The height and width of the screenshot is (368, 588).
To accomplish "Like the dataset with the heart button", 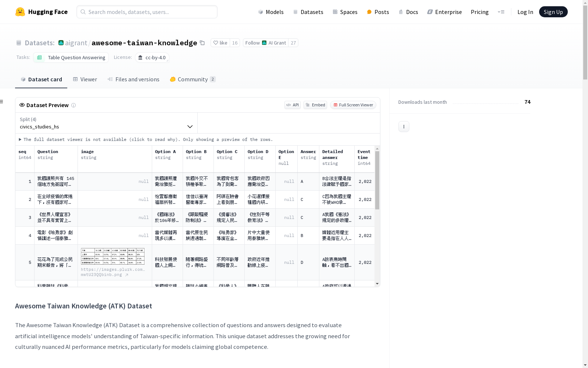I will click(x=220, y=43).
